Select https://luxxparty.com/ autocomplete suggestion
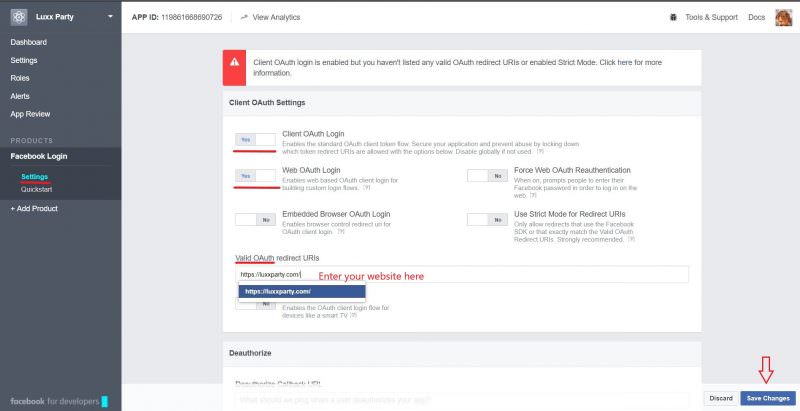The image size is (800, 411). coord(302,292)
